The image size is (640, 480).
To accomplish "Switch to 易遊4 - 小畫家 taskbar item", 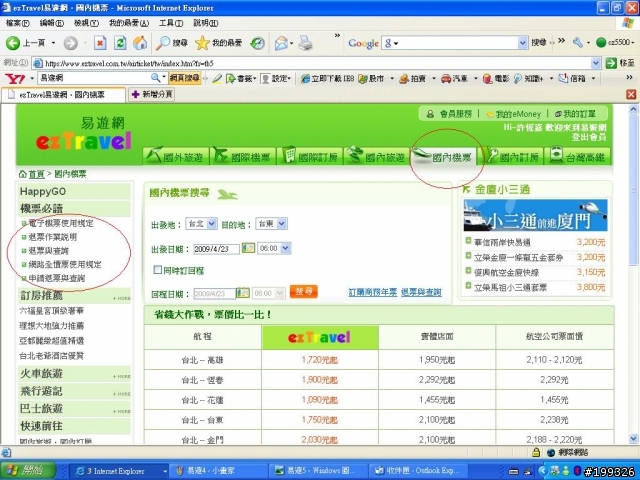I will (218, 470).
